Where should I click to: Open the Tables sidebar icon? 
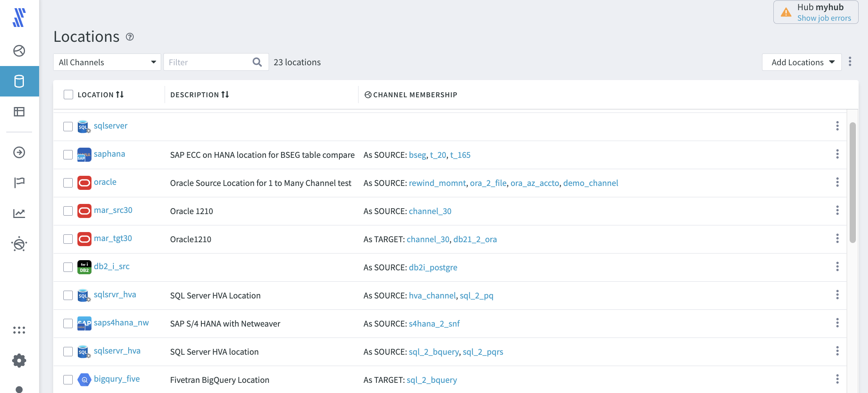[19, 112]
